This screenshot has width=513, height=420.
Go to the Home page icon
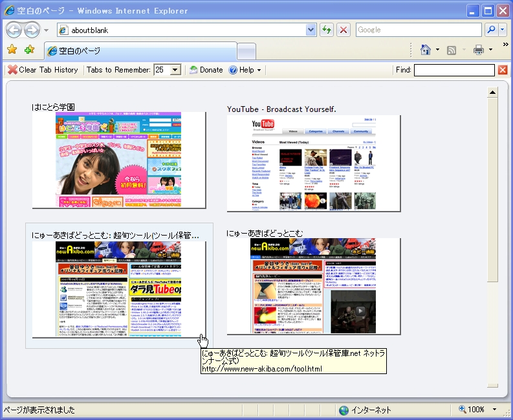tap(425, 50)
